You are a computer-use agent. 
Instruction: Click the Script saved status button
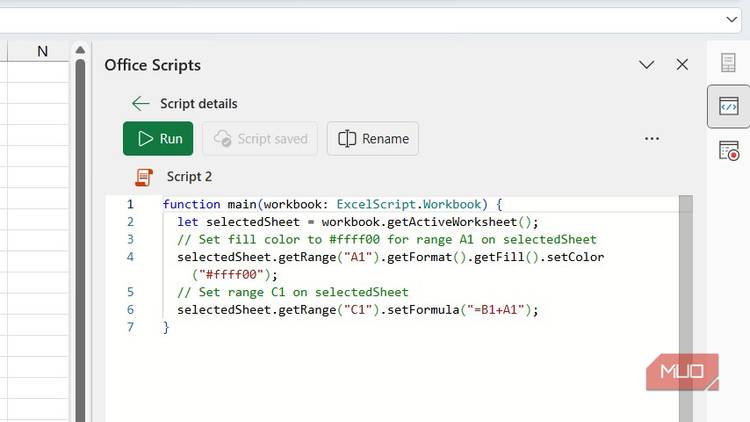[x=260, y=139]
